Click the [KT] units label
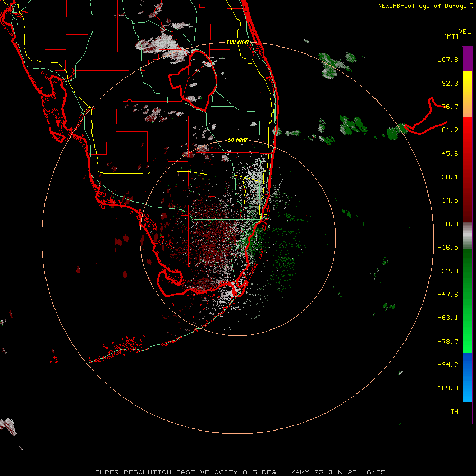Screen dimensions: 476x476 click(x=452, y=36)
